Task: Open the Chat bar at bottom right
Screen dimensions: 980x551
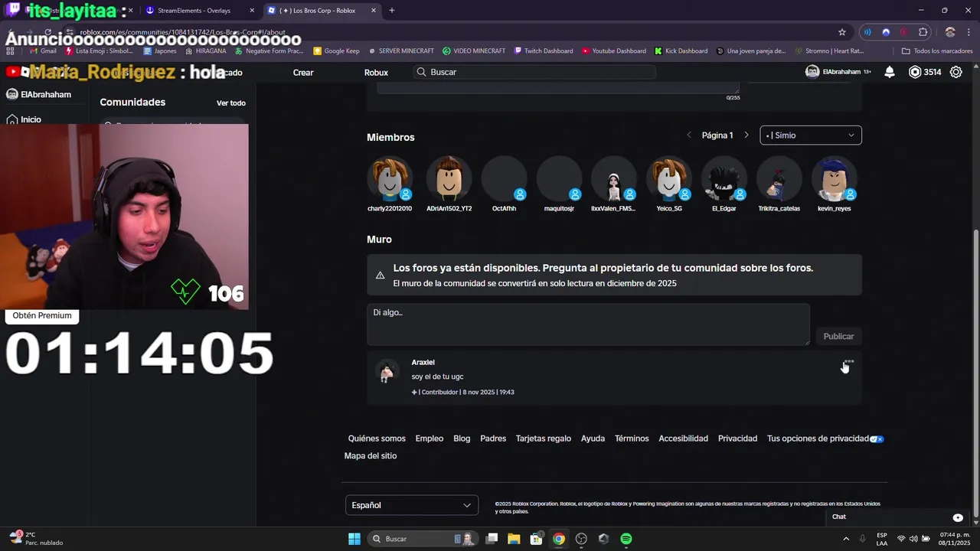Action: [897, 517]
